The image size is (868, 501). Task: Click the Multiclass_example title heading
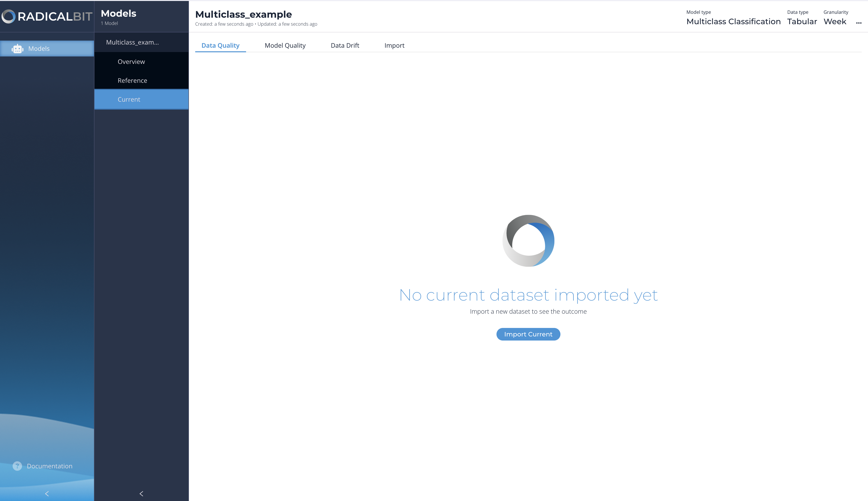243,15
